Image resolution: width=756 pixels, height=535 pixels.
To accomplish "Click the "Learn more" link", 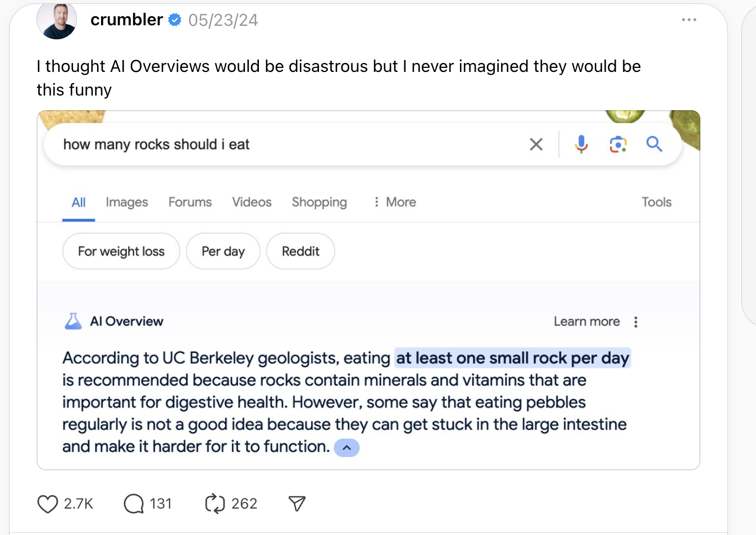I will 586,321.
